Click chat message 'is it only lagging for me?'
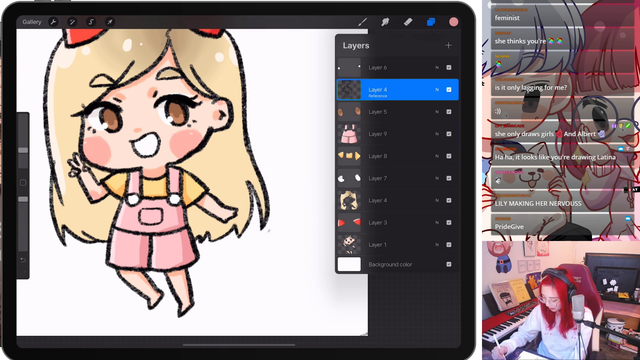 point(531,87)
